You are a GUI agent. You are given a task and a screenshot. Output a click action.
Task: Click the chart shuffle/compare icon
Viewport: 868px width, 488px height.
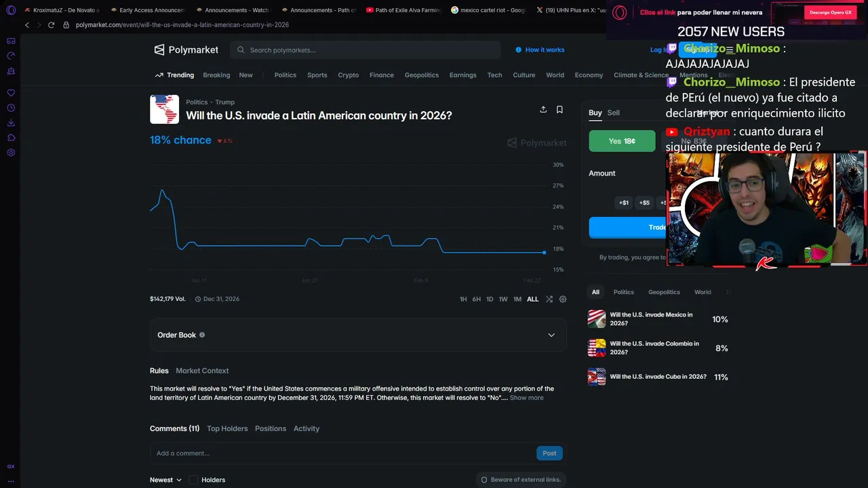click(549, 299)
